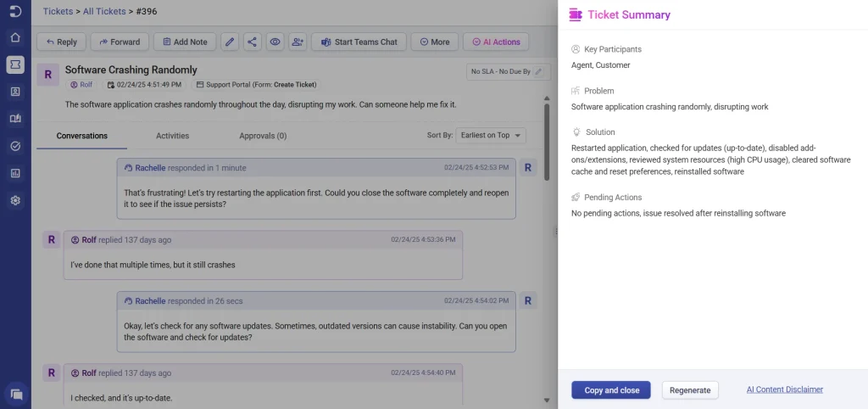Click the Problem heading icon

tap(576, 91)
